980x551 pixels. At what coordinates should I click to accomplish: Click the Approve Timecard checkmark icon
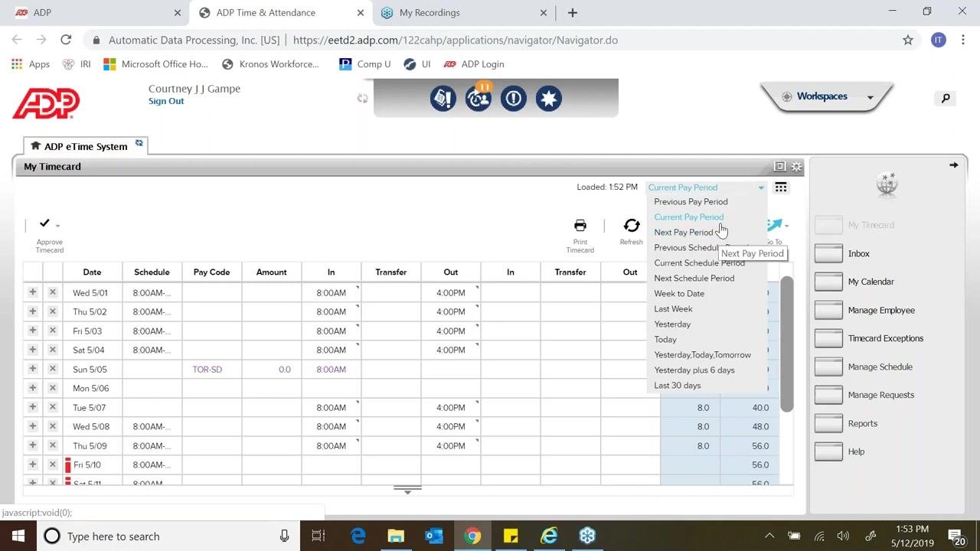[44, 223]
